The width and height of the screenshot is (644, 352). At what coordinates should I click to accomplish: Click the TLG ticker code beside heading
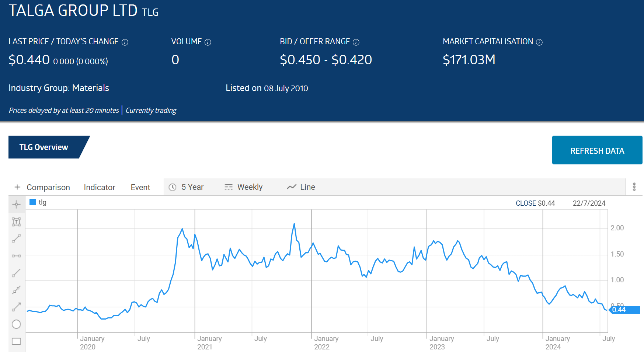coord(150,13)
